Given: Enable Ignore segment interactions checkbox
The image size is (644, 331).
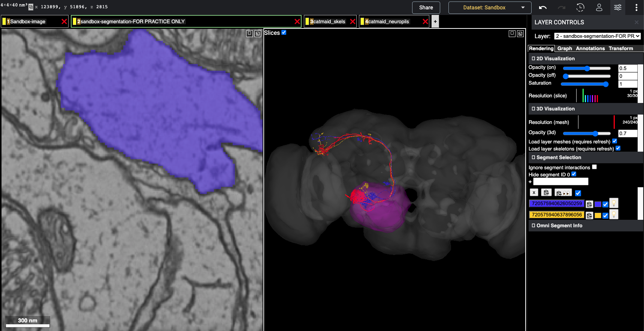Looking at the screenshot, I should (x=594, y=167).
